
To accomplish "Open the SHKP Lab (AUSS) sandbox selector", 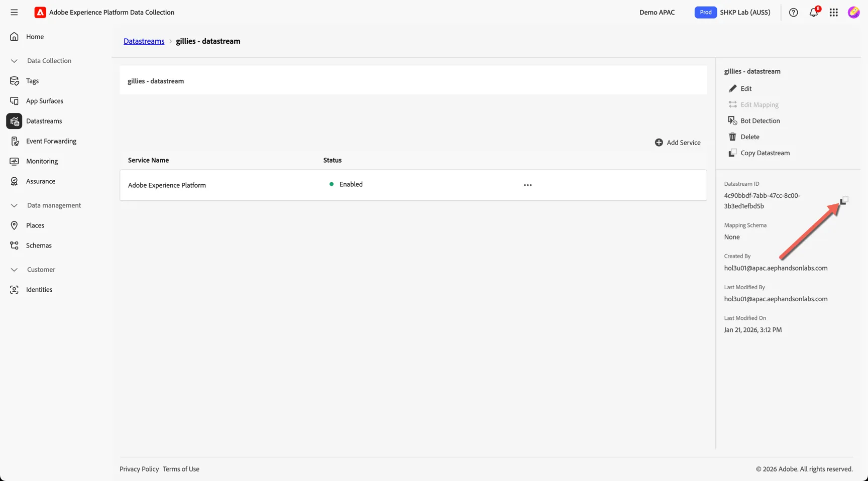I will [x=732, y=12].
